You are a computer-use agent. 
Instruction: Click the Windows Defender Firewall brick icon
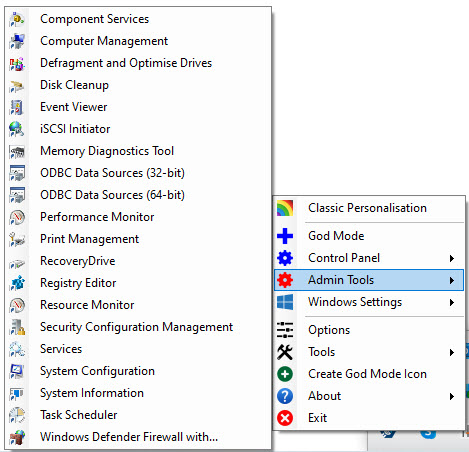pyautogui.click(x=17, y=437)
